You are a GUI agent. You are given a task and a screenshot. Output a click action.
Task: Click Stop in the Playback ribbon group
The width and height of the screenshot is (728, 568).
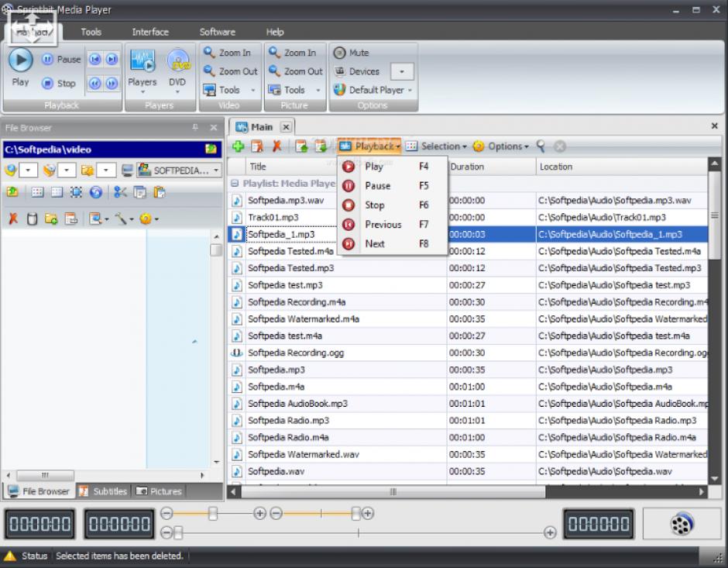[59, 84]
